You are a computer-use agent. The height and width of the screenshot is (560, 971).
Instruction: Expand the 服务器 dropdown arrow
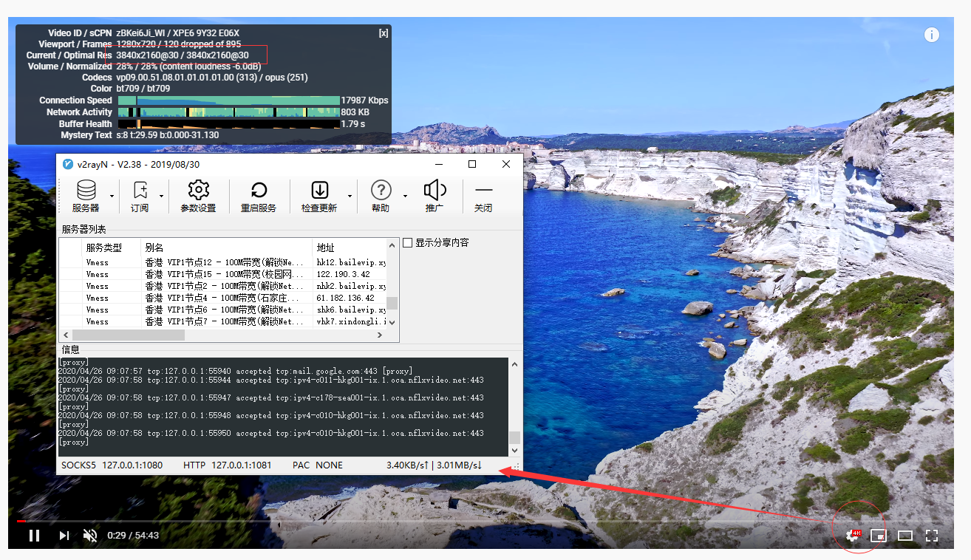[x=112, y=197]
